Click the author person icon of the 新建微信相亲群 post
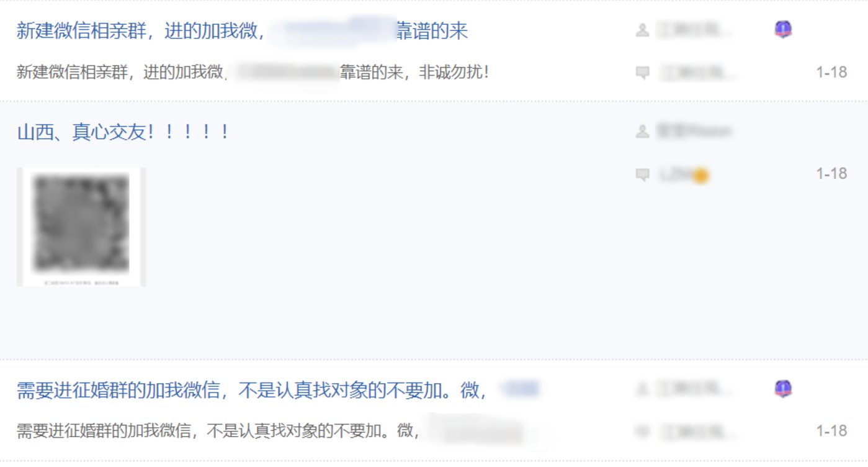Screen dimensions: 868x467 click(643, 30)
